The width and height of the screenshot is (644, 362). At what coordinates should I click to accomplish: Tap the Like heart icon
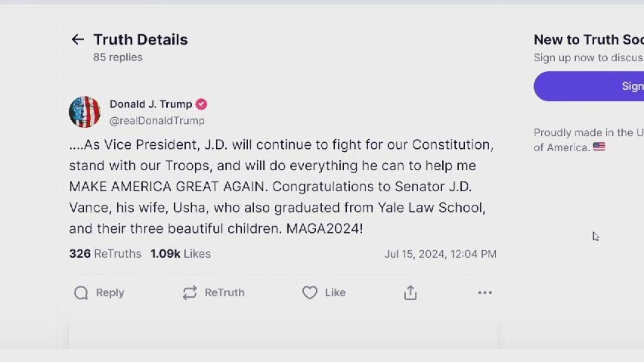[x=309, y=292]
